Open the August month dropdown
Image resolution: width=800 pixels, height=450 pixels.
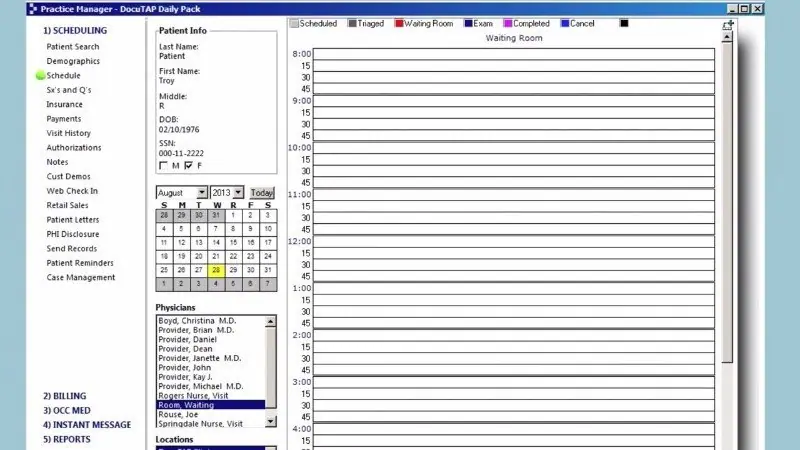point(202,192)
